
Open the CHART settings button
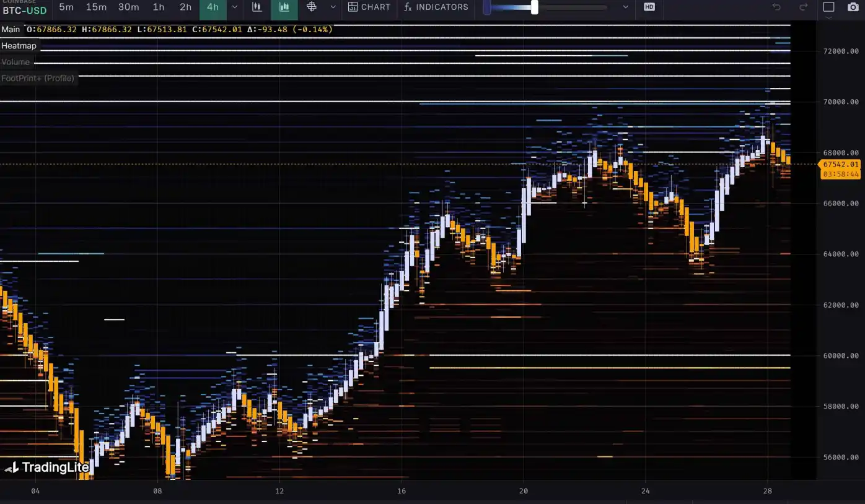coord(369,7)
